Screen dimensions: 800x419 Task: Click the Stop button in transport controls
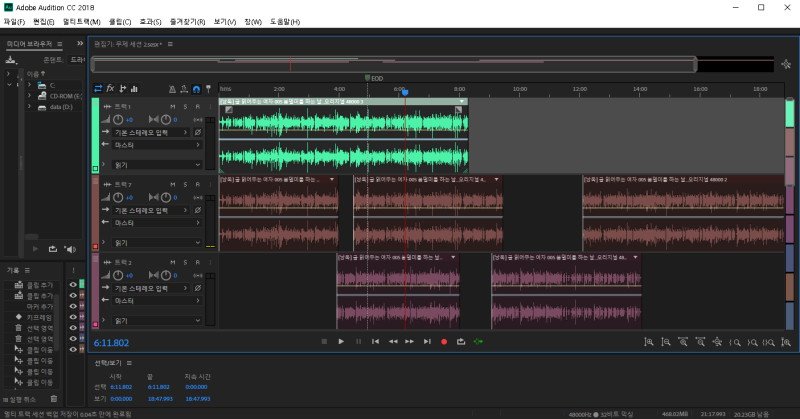coord(323,342)
